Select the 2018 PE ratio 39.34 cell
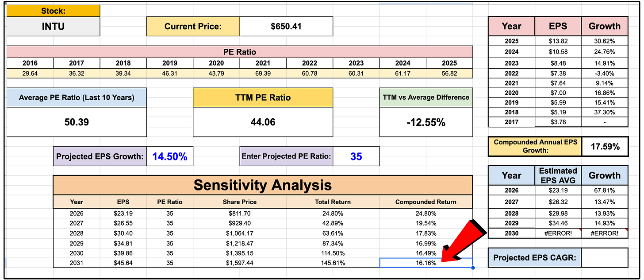Screen dimensions: 644x280 point(123,73)
